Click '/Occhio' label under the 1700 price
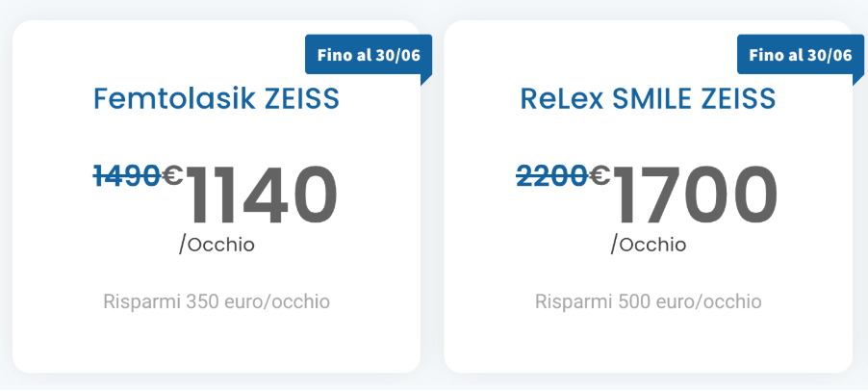The height and width of the screenshot is (391, 868). click(x=649, y=245)
